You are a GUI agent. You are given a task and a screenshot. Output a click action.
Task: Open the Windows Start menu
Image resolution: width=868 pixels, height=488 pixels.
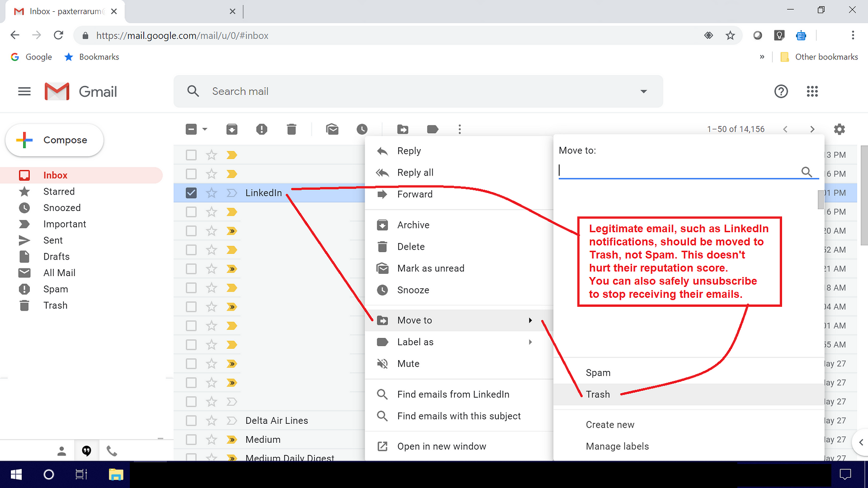click(x=16, y=474)
